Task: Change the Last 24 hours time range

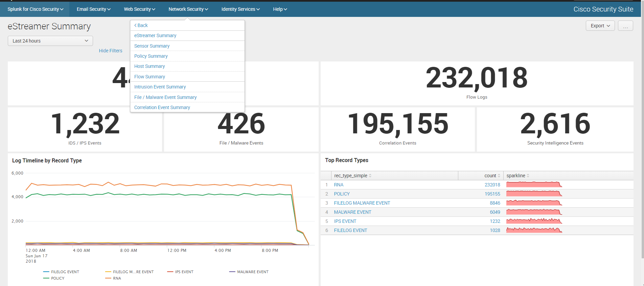Action: 50,41
